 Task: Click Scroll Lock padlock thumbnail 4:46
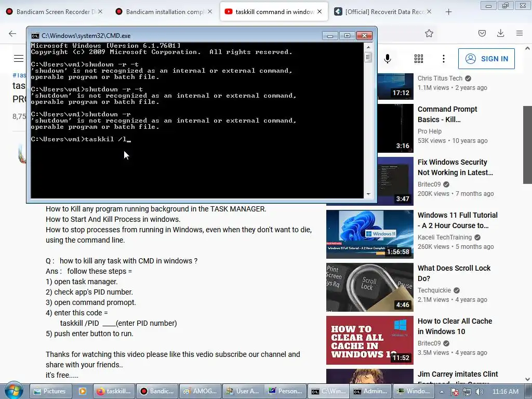coord(369,287)
